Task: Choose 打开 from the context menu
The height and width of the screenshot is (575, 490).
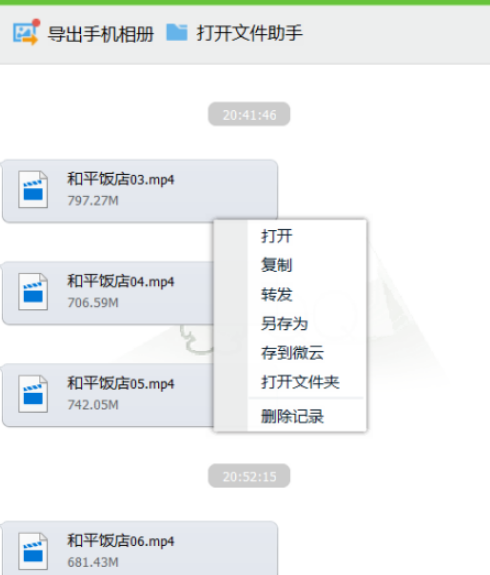Action: coord(277,236)
